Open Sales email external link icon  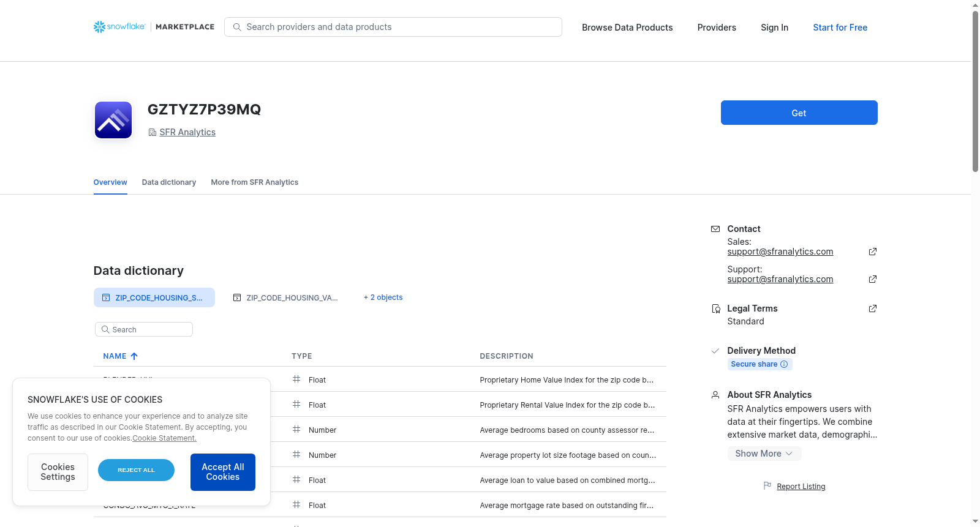(873, 252)
